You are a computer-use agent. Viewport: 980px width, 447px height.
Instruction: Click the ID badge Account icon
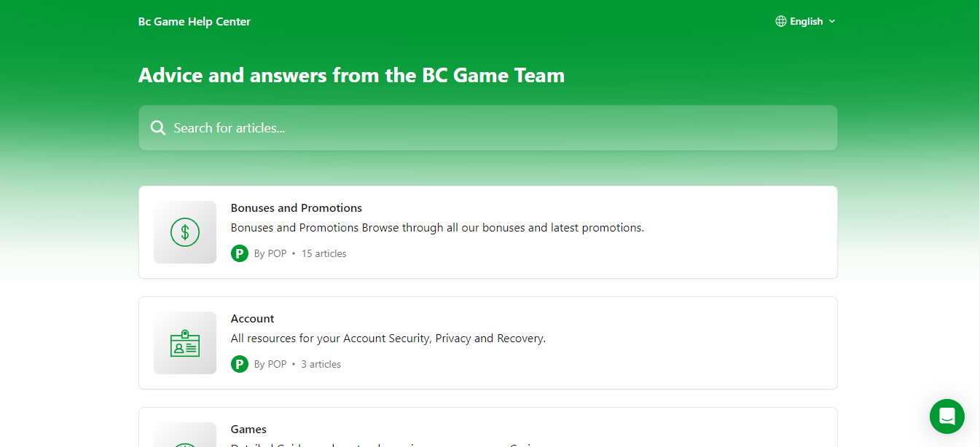pyautogui.click(x=185, y=343)
